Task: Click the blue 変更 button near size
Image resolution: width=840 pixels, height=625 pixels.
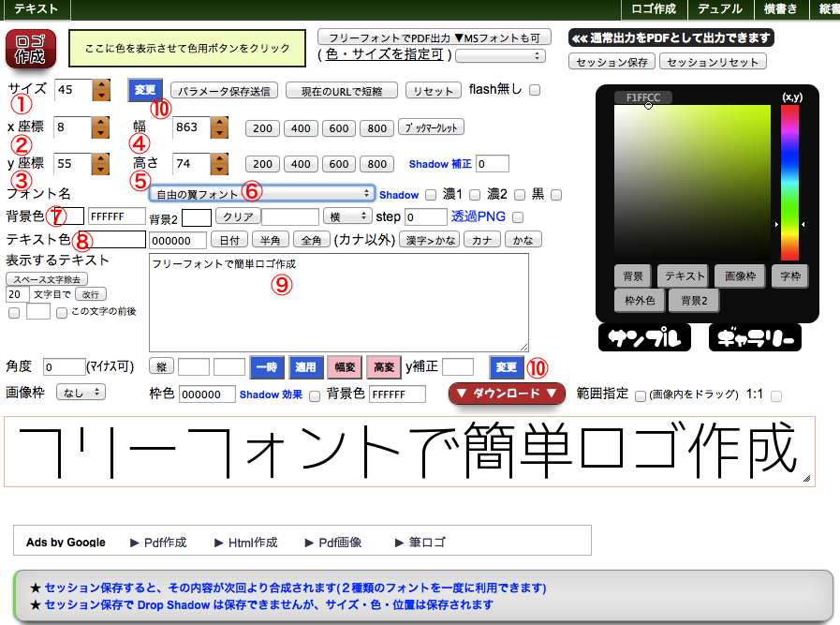Action: (144, 90)
